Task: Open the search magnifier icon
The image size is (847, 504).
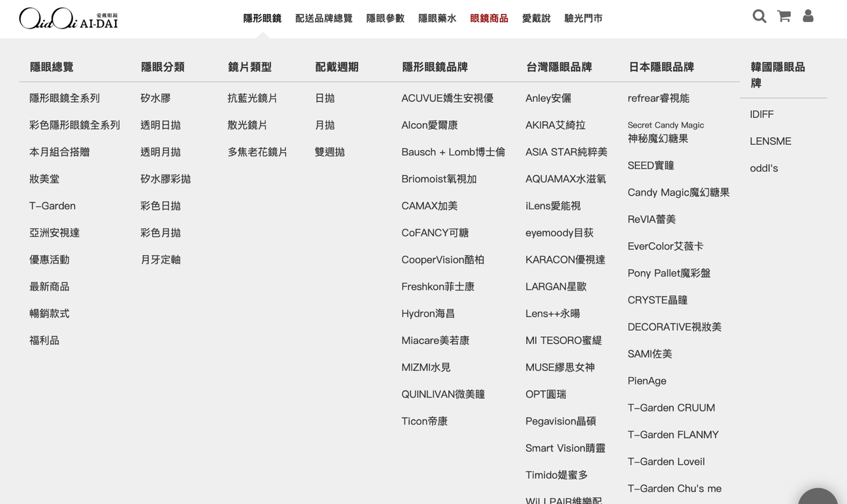Action: (759, 17)
